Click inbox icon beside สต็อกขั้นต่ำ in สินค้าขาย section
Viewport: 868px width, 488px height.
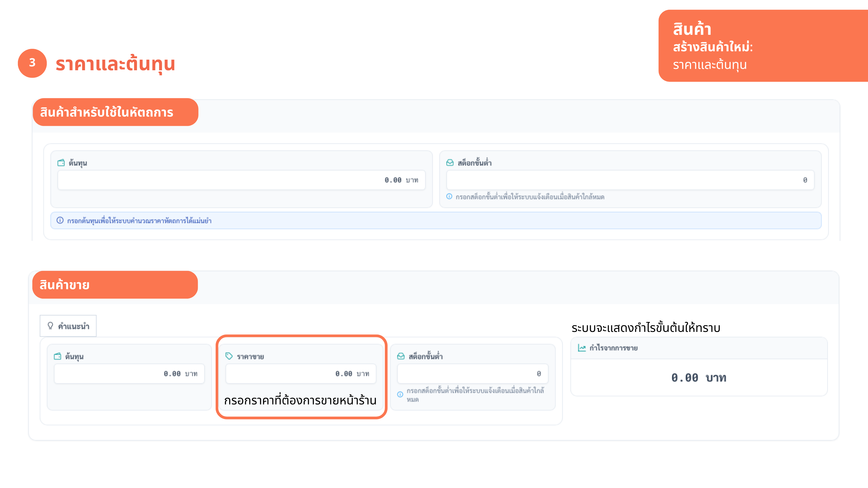click(x=401, y=356)
